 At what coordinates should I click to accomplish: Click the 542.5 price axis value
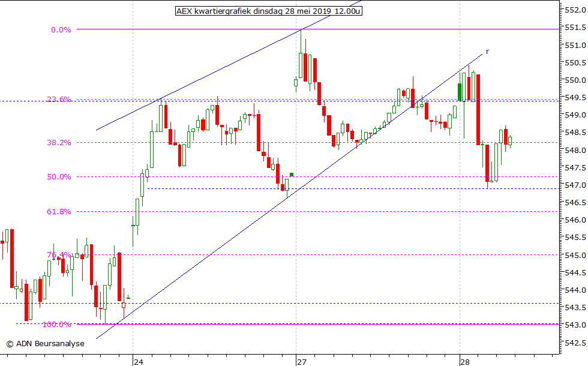click(x=575, y=343)
